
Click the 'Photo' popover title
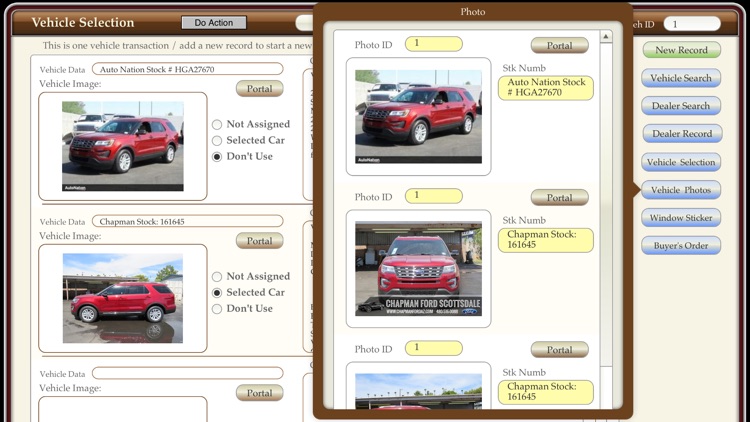473,11
